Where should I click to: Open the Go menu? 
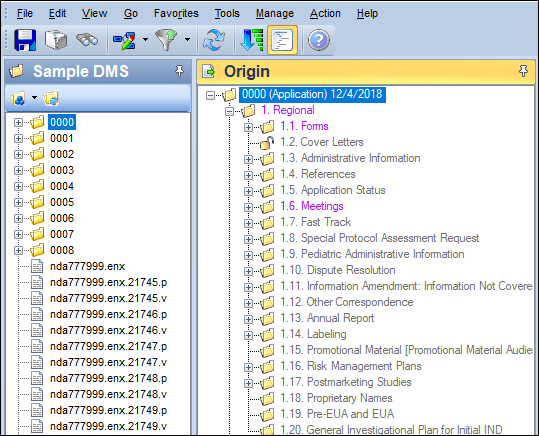pos(131,13)
